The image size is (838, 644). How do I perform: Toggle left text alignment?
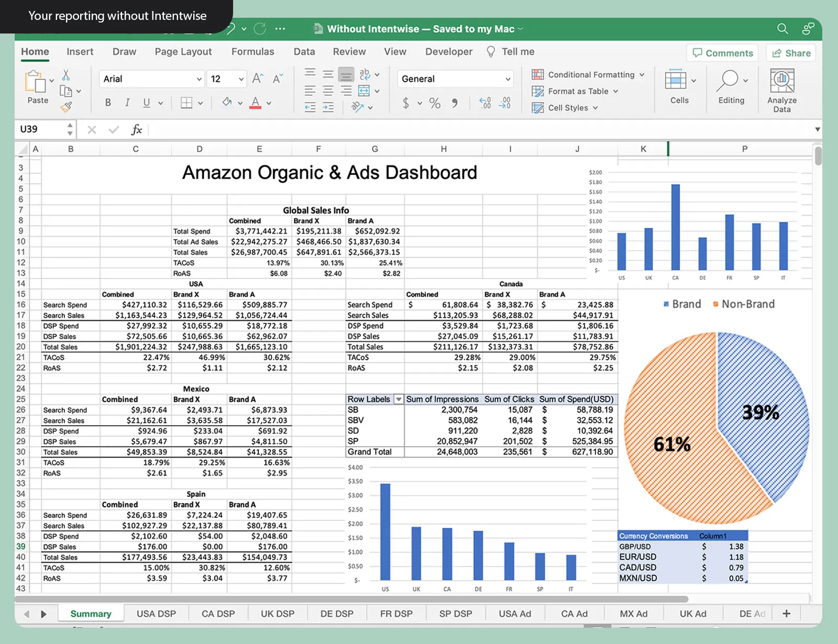(x=310, y=91)
